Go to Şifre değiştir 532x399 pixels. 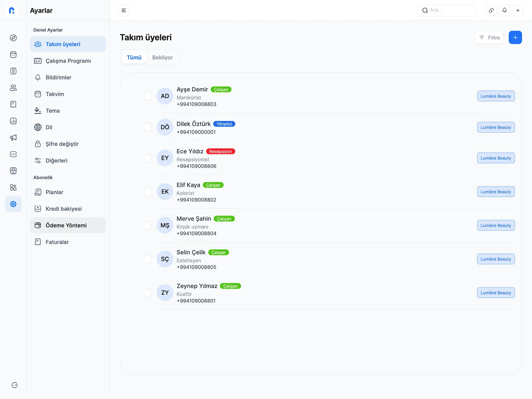coord(68,144)
